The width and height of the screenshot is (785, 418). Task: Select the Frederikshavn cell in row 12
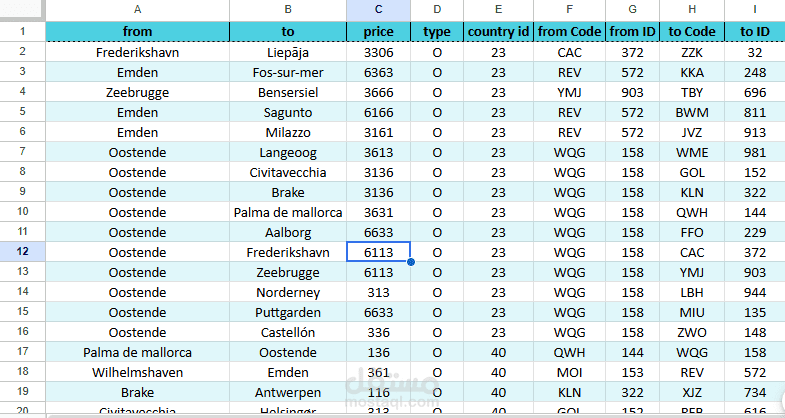click(288, 252)
